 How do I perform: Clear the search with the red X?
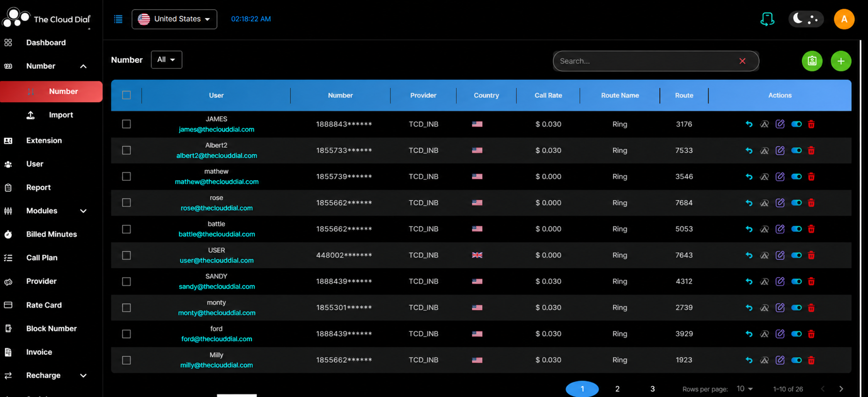coord(743,61)
